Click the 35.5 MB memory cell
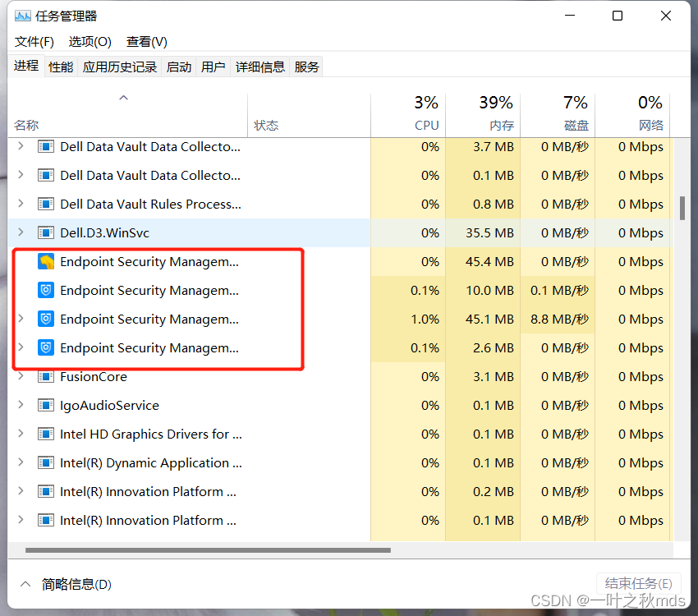698x616 pixels. click(483, 232)
